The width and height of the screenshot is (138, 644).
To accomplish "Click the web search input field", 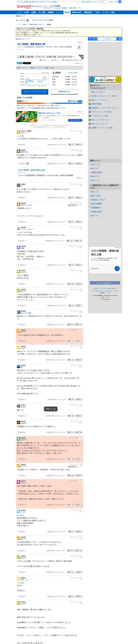I will [x=103, y=2].
